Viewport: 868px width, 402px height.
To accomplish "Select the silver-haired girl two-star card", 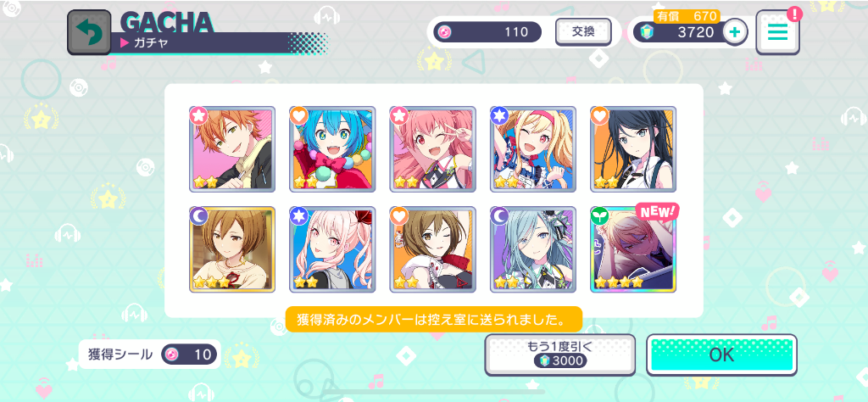I will pos(533,249).
